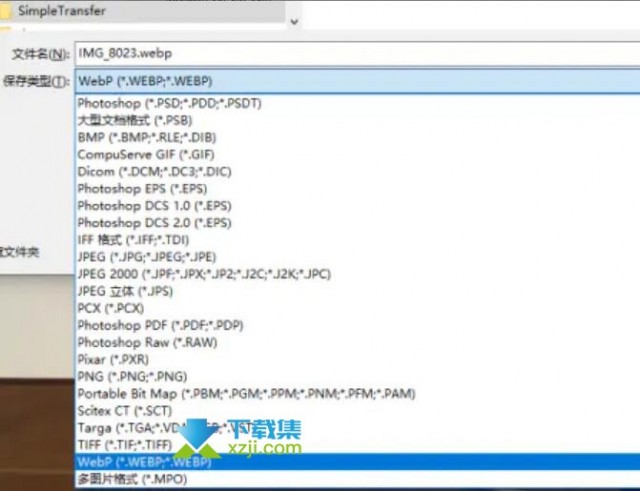Select Photoshop (*.PSD;*.PDD;*.PSDT) format option
The image size is (640, 491).
tap(358, 103)
